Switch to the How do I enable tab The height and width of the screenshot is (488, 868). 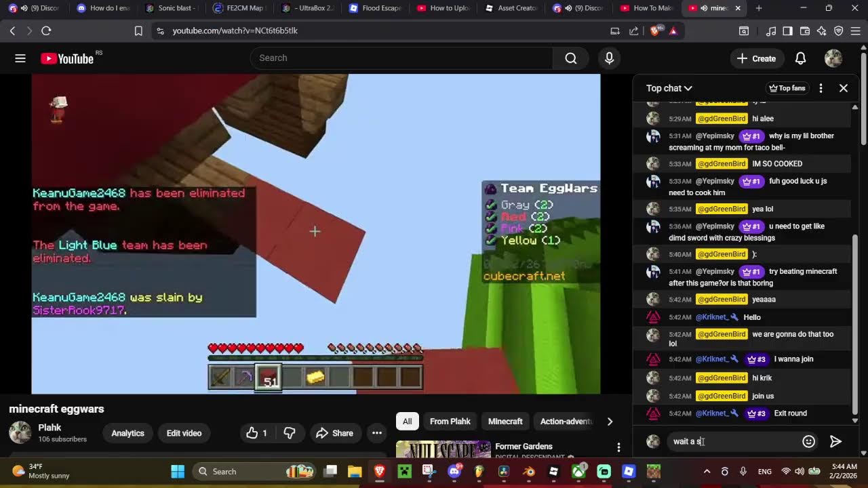[x=103, y=8]
